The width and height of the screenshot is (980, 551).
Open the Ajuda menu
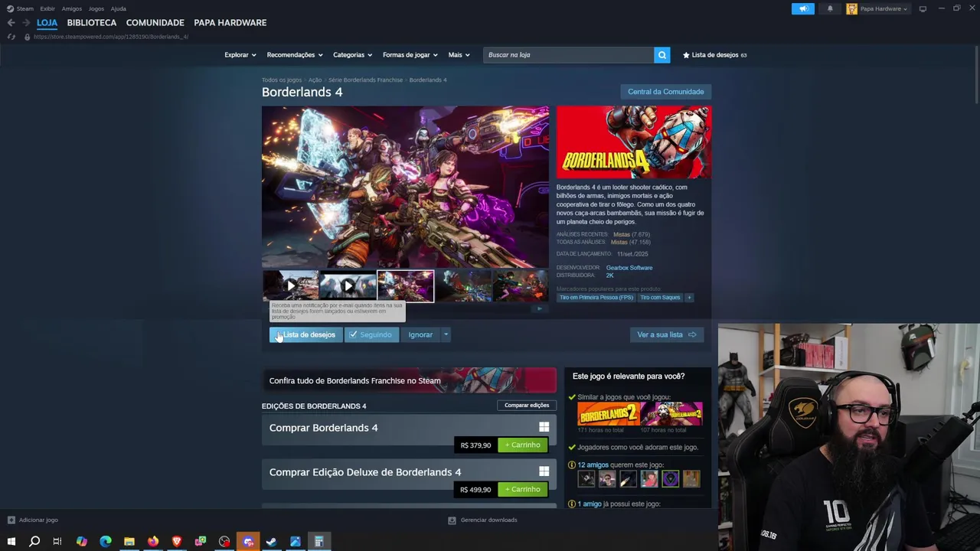(x=119, y=8)
